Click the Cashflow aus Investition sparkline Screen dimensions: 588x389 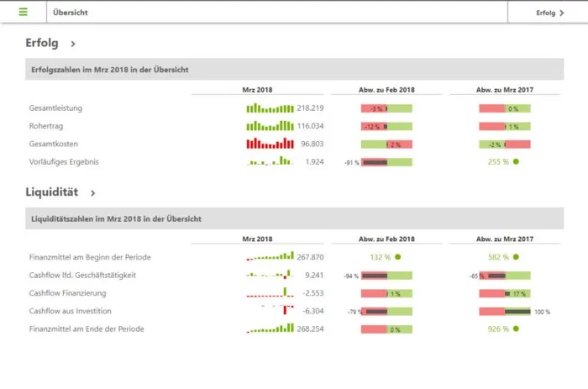[271, 311]
